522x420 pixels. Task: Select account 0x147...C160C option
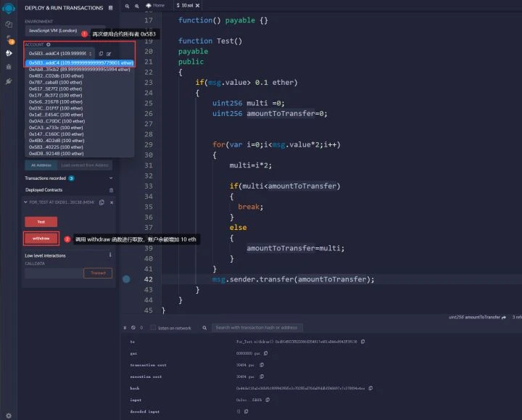pyautogui.click(x=80, y=134)
